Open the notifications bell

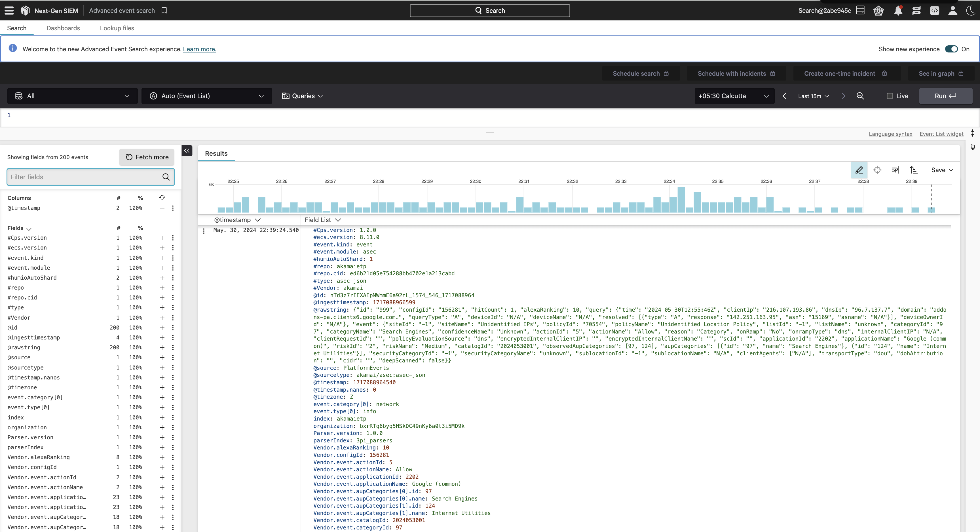tap(898, 11)
